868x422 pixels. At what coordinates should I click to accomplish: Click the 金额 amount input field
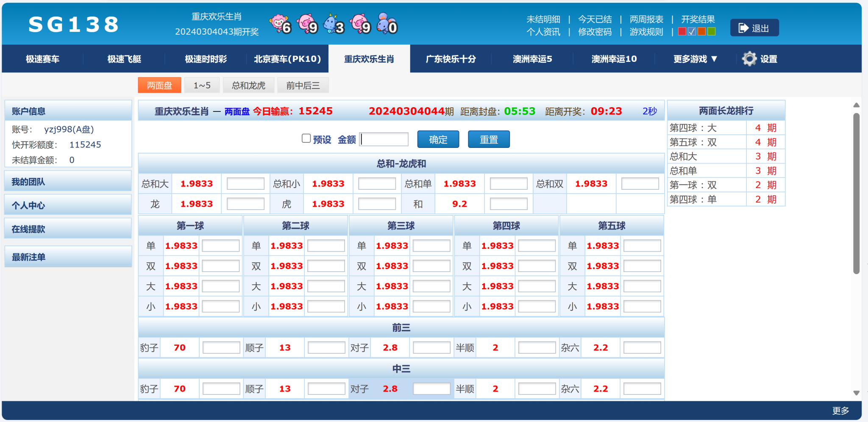(384, 139)
